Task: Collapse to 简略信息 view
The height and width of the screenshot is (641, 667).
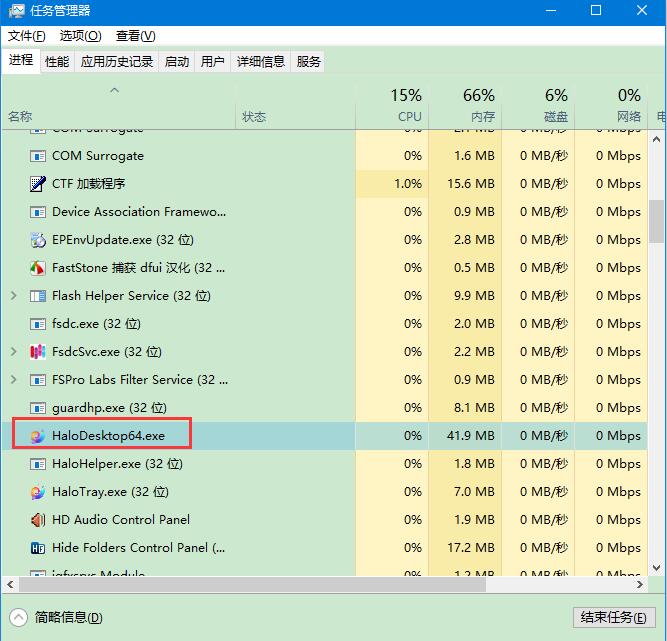Action: point(57,617)
